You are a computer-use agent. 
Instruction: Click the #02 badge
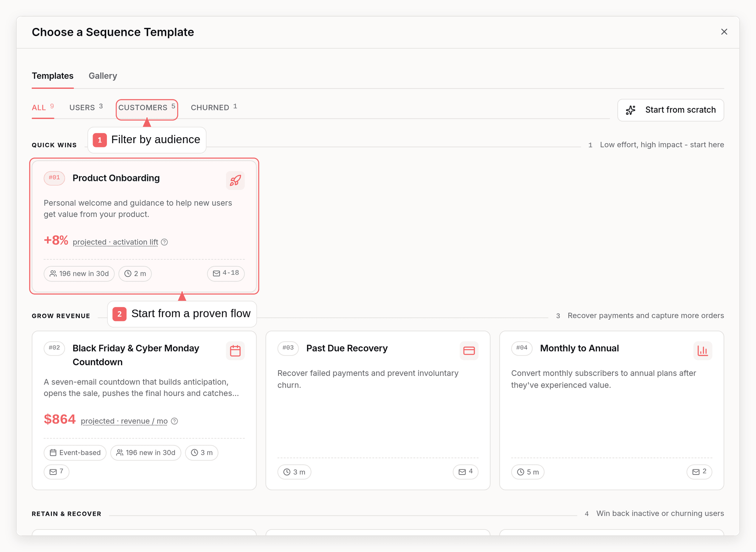(54, 348)
